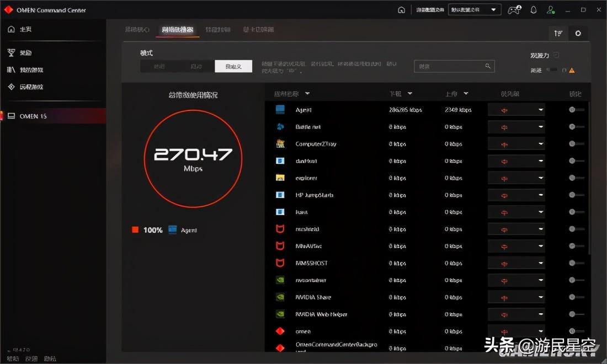This screenshot has width=607, height=364.
Task: Click the Battle.net app icon
Action: [x=280, y=127]
